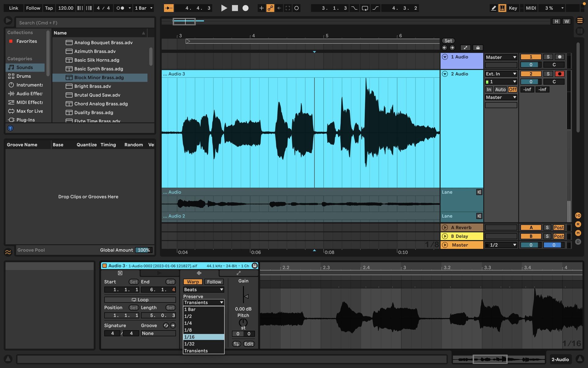Set monitoring to In on 2 Audio track
588x368 pixels.
click(489, 89)
